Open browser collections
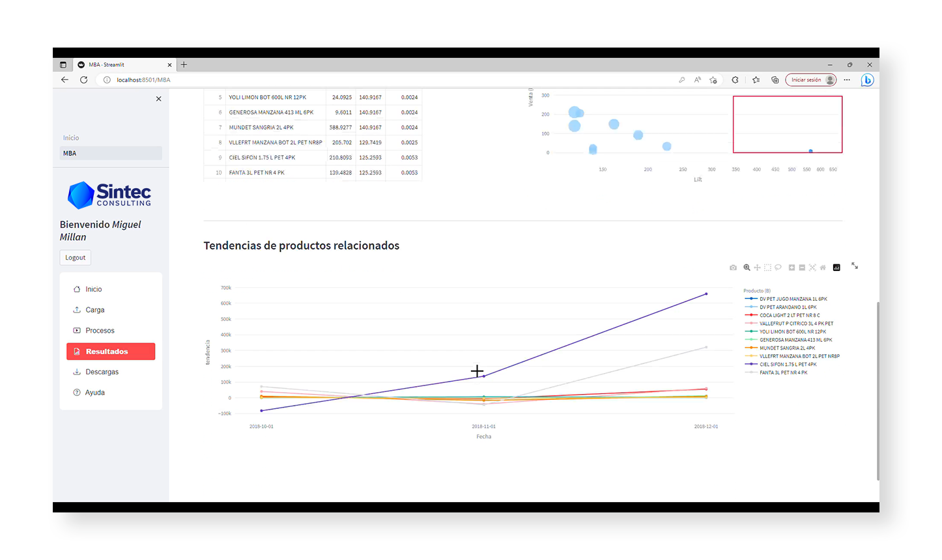Viewport: 942px width, 560px height. click(775, 80)
